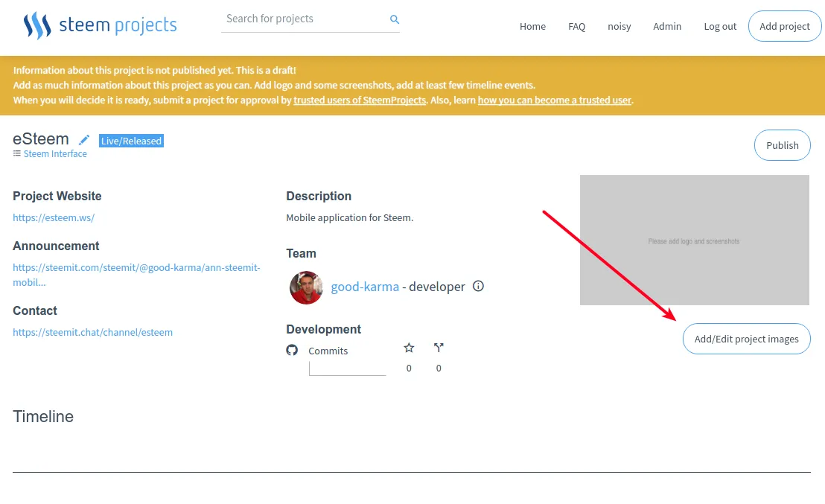This screenshot has width=825, height=504.
Task: Click the stars icon under Development
Action: (x=409, y=348)
